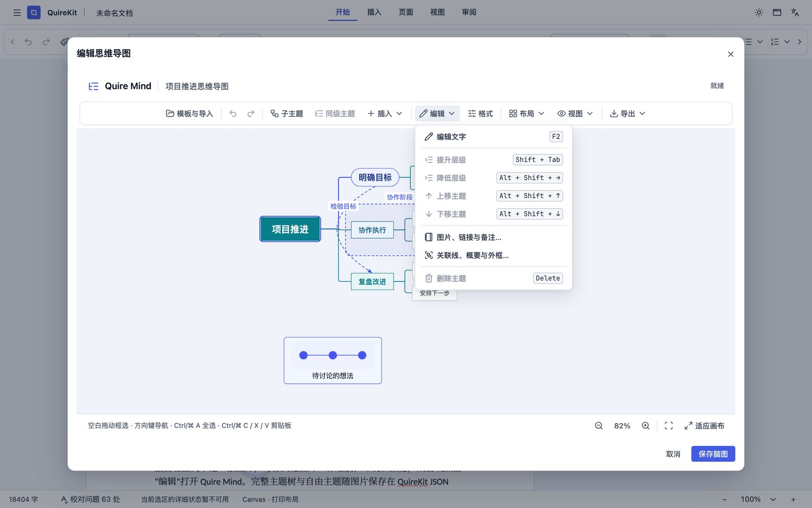This screenshot has height=508, width=812.
Task: Expand the 导出 dropdown
Action: coord(627,114)
